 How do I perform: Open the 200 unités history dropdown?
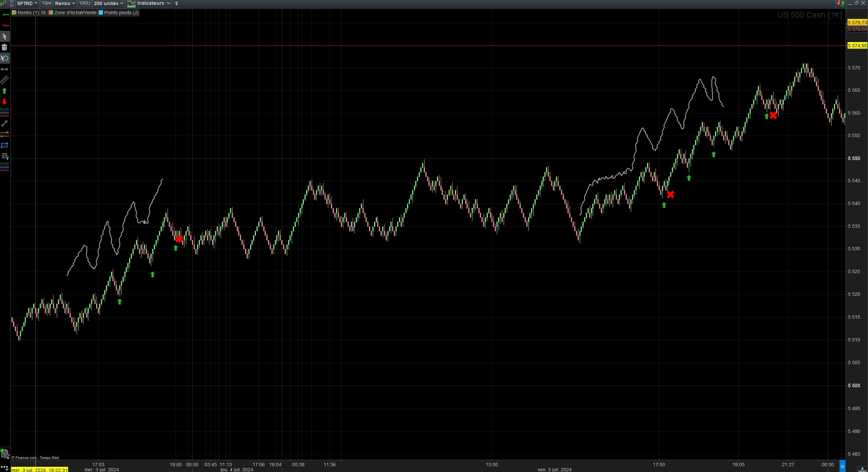tap(108, 3)
